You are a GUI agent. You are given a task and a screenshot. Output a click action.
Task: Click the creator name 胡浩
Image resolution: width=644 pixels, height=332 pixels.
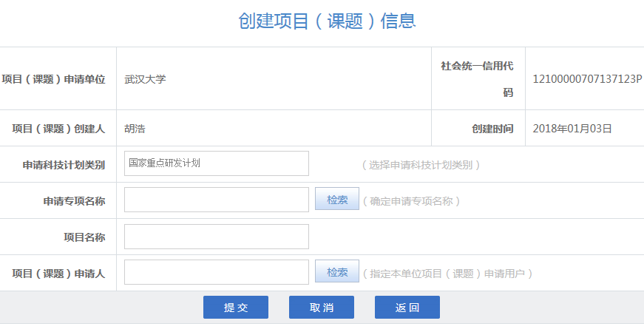(x=135, y=129)
